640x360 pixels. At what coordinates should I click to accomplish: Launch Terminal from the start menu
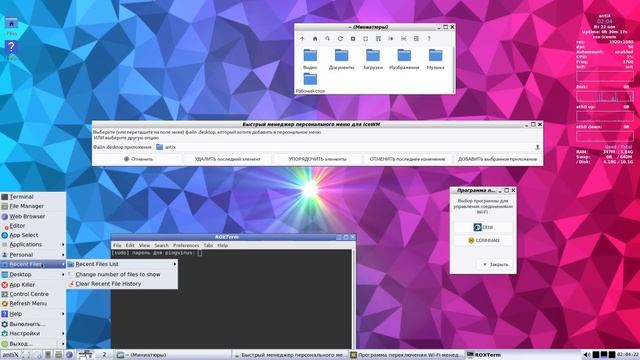pyautogui.click(x=33, y=197)
